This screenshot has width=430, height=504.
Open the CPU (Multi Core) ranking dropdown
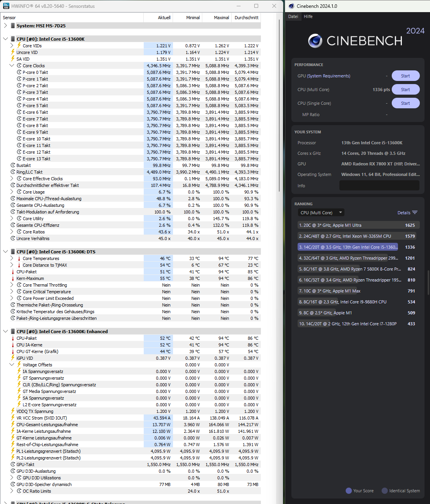pyautogui.click(x=321, y=212)
